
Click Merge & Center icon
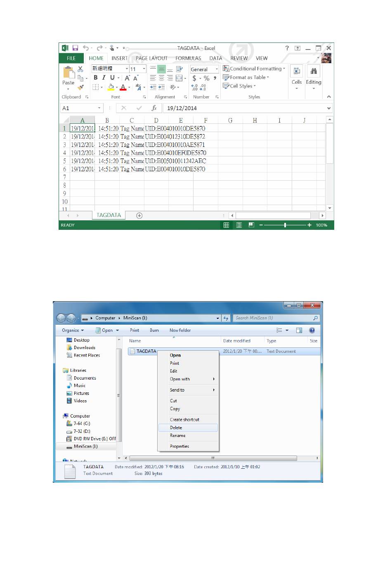point(179,78)
